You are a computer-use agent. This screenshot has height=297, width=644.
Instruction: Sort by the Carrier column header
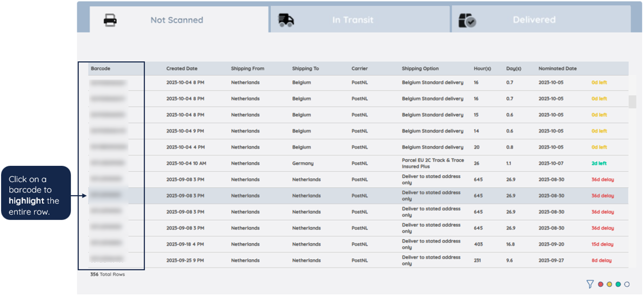(359, 69)
